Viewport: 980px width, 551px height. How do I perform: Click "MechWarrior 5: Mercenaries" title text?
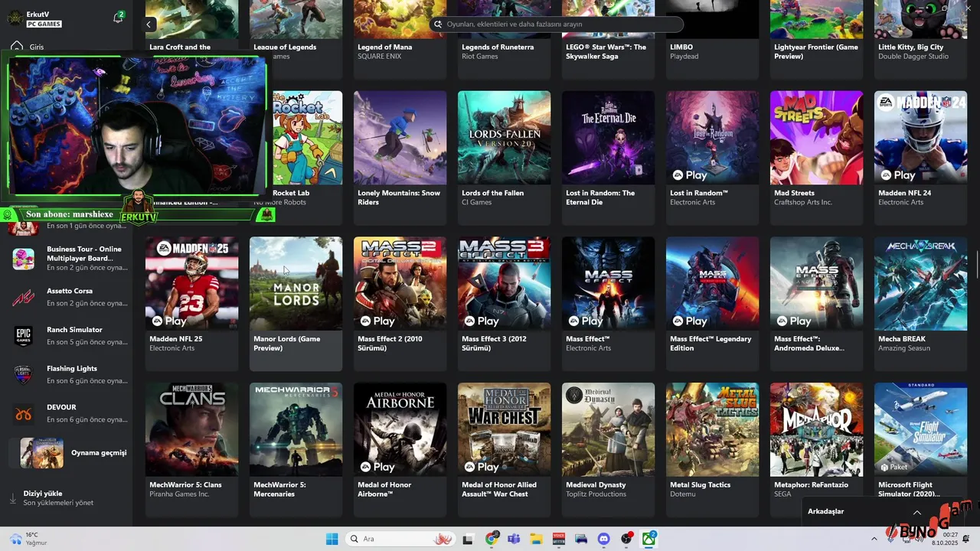279,490
